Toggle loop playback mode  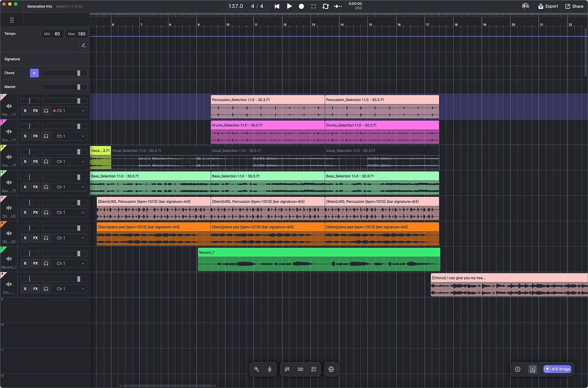325,7
